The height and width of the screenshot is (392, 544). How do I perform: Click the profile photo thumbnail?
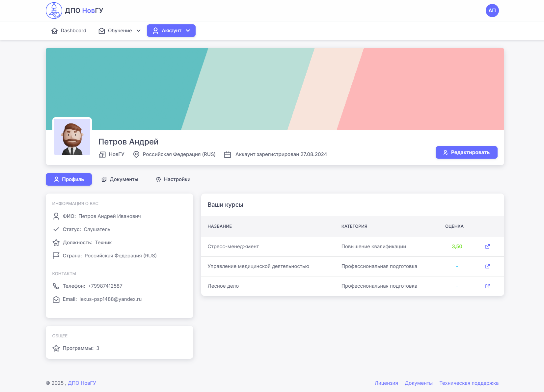click(x=72, y=137)
